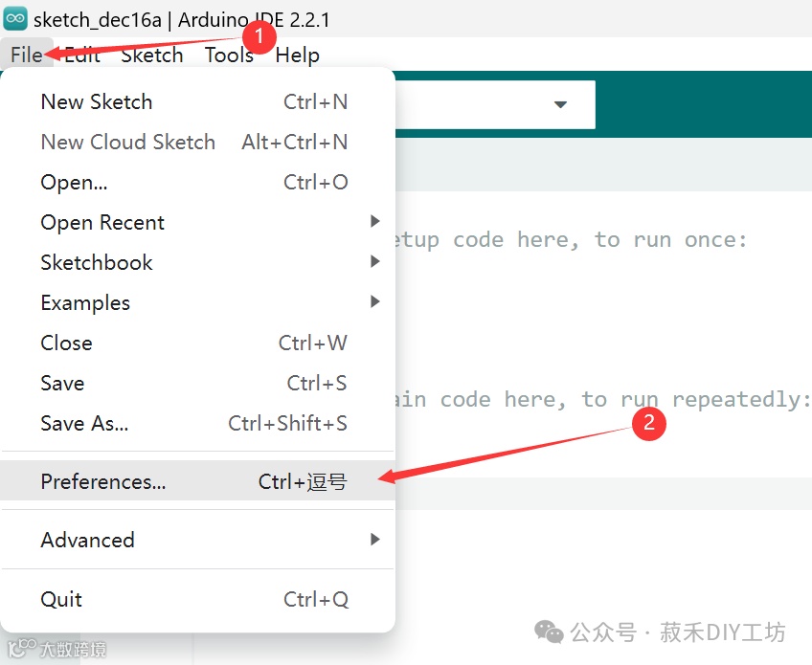This screenshot has width=812, height=665.
Task: Choose Close in the File menu
Action: pos(197,343)
